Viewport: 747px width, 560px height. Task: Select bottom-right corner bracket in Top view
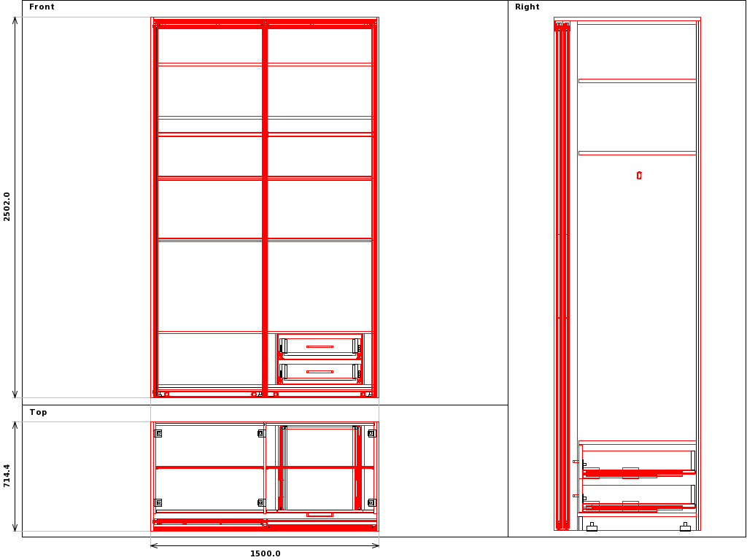point(371,502)
